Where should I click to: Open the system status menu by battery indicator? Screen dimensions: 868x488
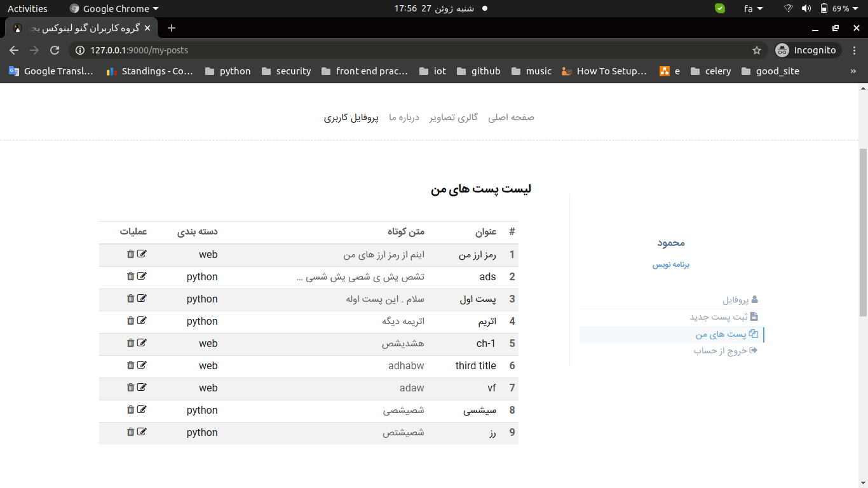[835, 9]
